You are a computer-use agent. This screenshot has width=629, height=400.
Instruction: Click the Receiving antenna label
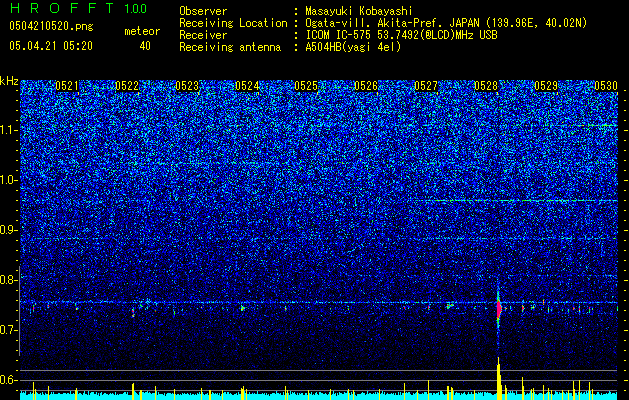coord(230,47)
